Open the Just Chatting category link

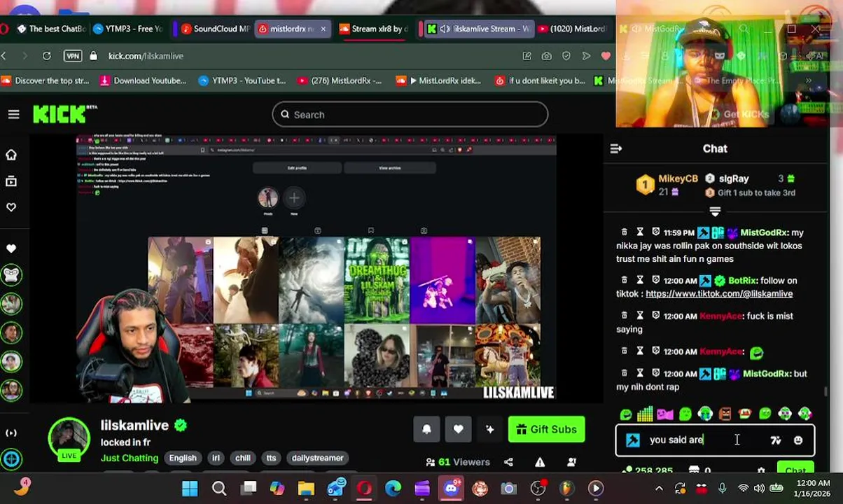[x=130, y=458]
